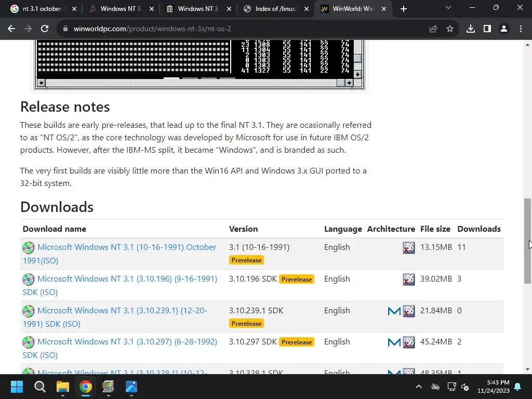Close the WinWorld tab
Screen dimensions: 532x399
point(384,9)
